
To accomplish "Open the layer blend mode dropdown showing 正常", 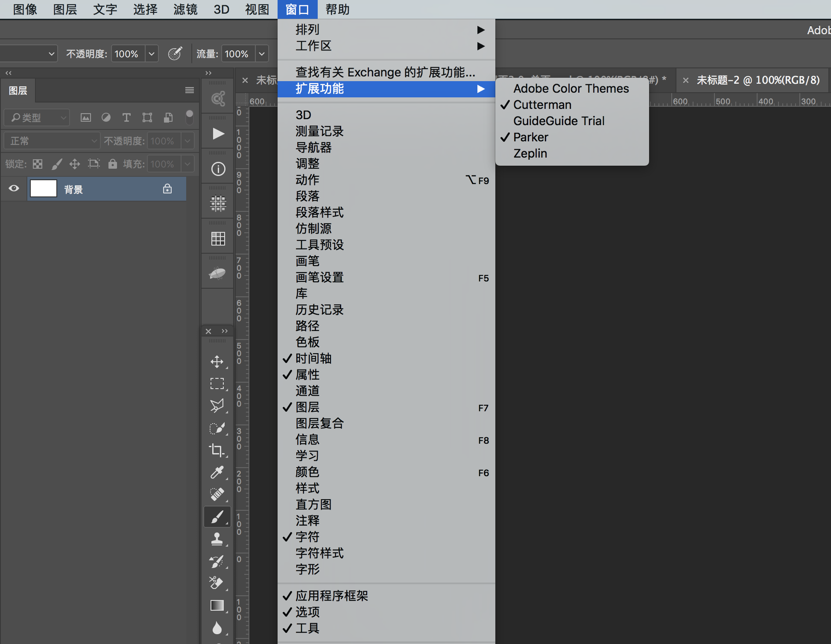I will click(51, 140).
